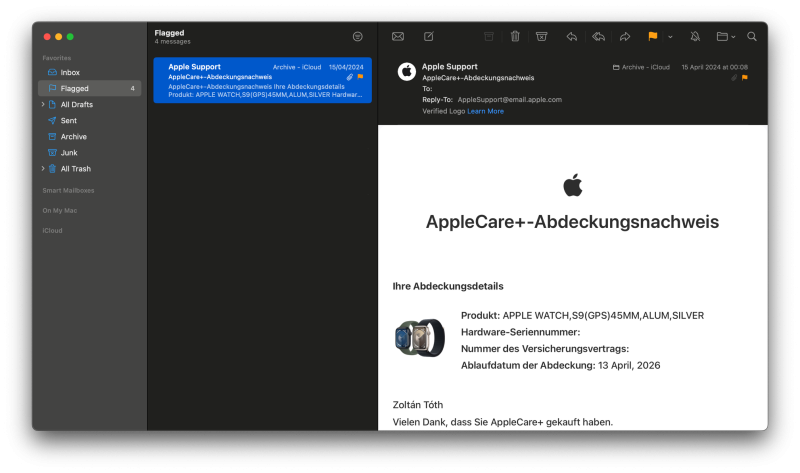The width and height of the screenshot is (800, 473).
Task: Click orange flag in message list row
Action: pyautogui.click(x=360, y=77)
